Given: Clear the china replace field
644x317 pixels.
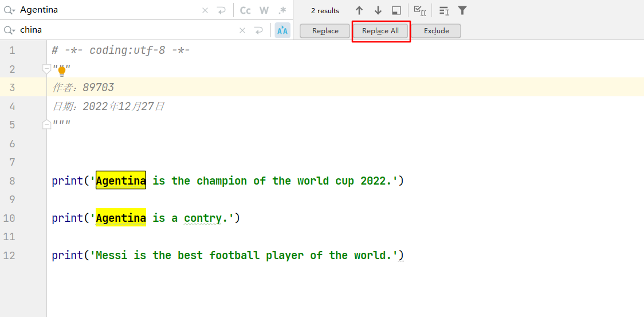Looking at the screenshot, I should pos(242,30).
